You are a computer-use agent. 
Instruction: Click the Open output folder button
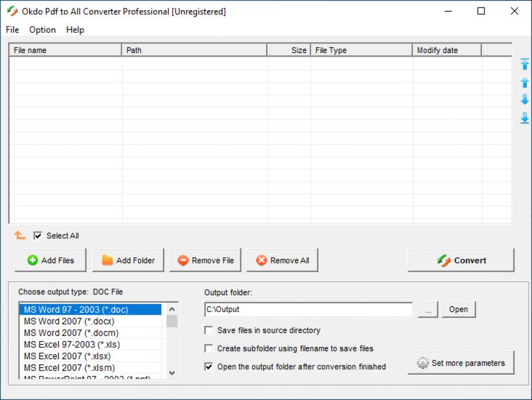(x=459, y=309)
